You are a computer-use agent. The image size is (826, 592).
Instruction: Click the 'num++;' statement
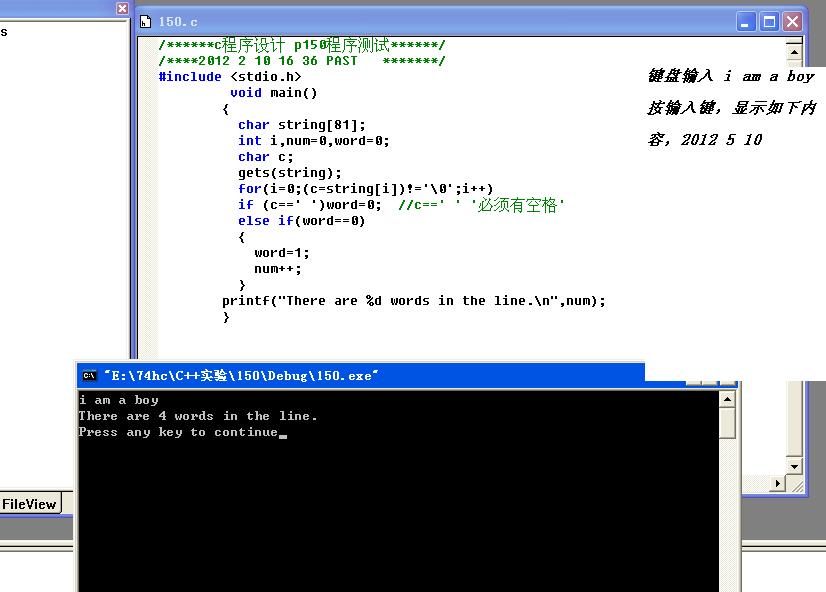coord(278,269)
